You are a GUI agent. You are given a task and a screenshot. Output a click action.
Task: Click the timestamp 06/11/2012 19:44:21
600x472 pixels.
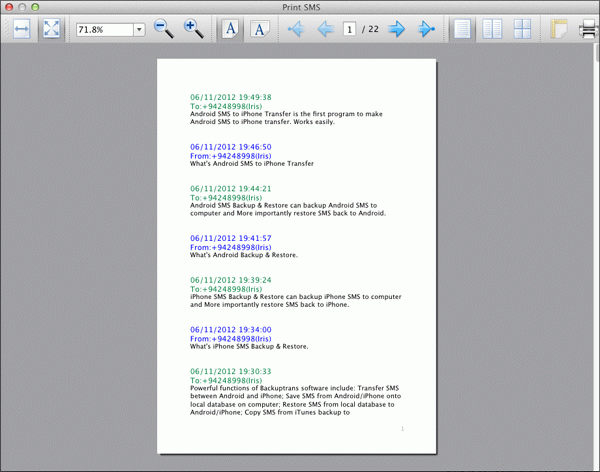tap(231, 189)
